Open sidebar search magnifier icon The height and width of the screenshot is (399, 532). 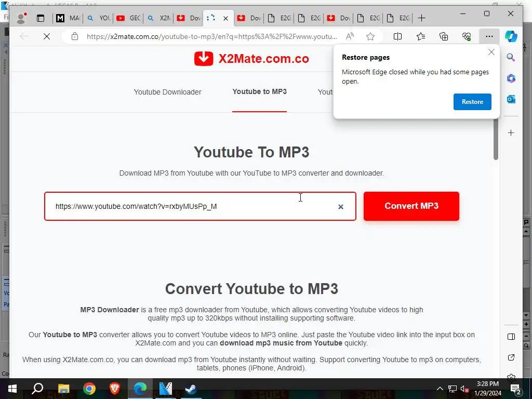click(x=511, y=57)
